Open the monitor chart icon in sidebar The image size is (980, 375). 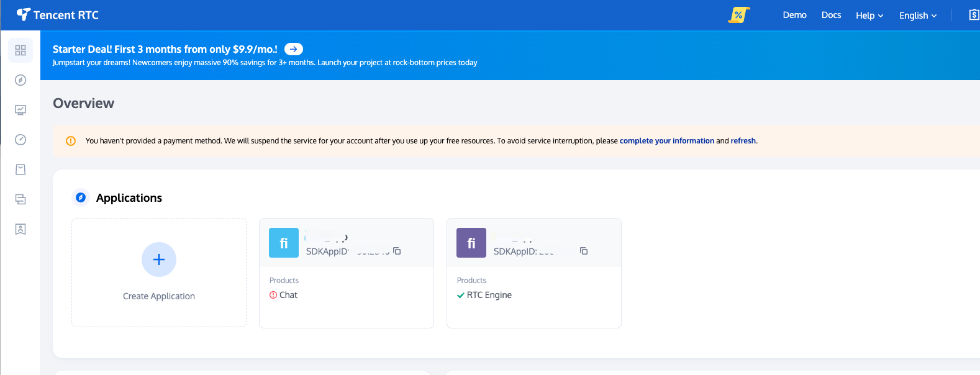[20, 110]
